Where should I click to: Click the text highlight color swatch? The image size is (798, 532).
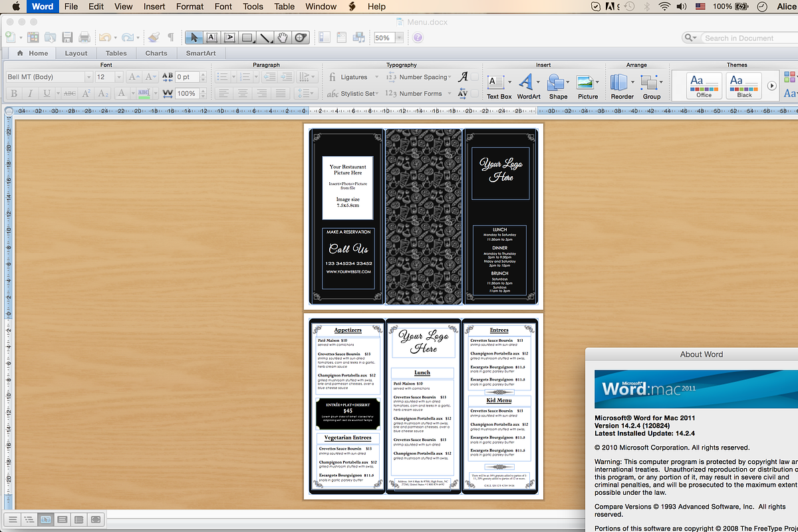click(144, 94)
